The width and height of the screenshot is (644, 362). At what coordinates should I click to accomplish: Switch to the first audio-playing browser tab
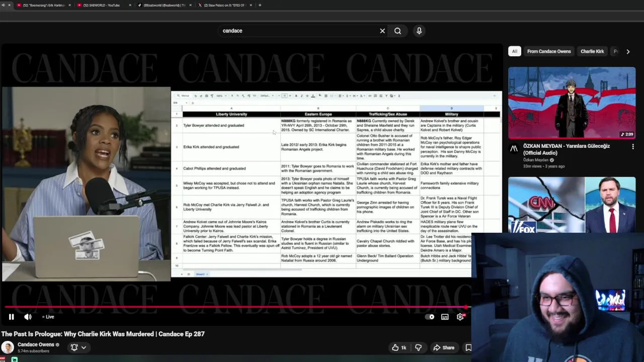point(2,5)
